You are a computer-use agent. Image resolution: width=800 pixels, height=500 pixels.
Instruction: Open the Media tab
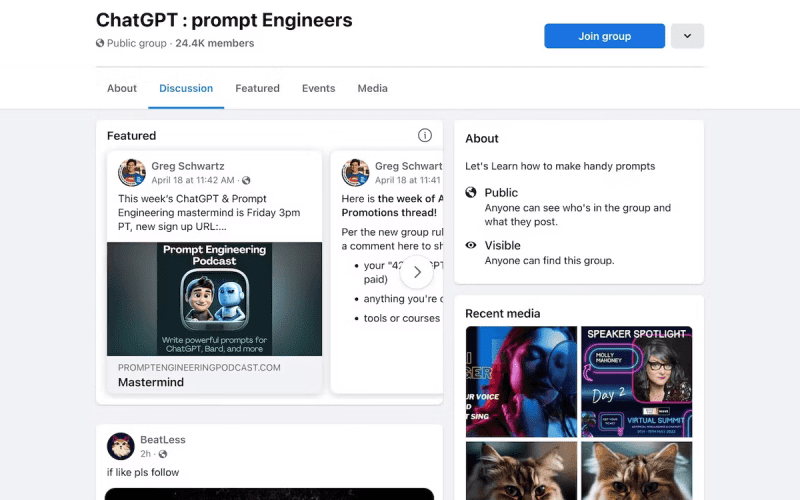click(372, 88)
